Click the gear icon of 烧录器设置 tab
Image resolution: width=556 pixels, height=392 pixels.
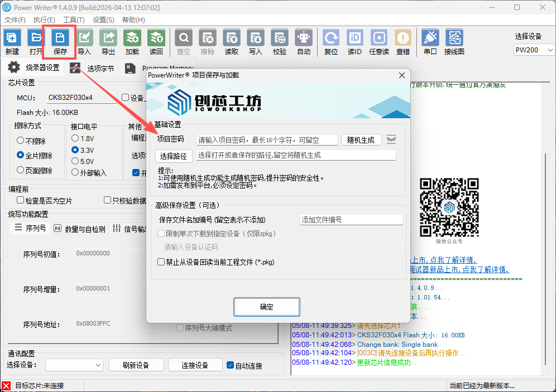click(x=14, y=67)
